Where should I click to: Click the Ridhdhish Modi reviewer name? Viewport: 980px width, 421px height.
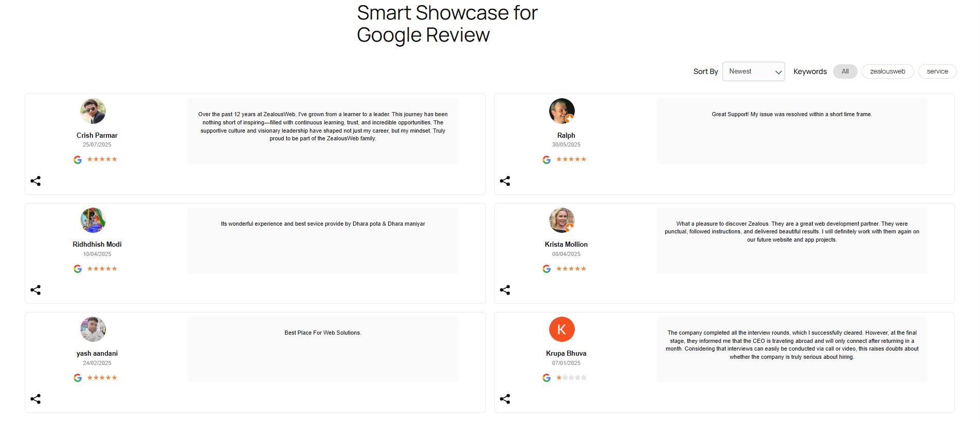pyautogui.click(x=97, y=244)
